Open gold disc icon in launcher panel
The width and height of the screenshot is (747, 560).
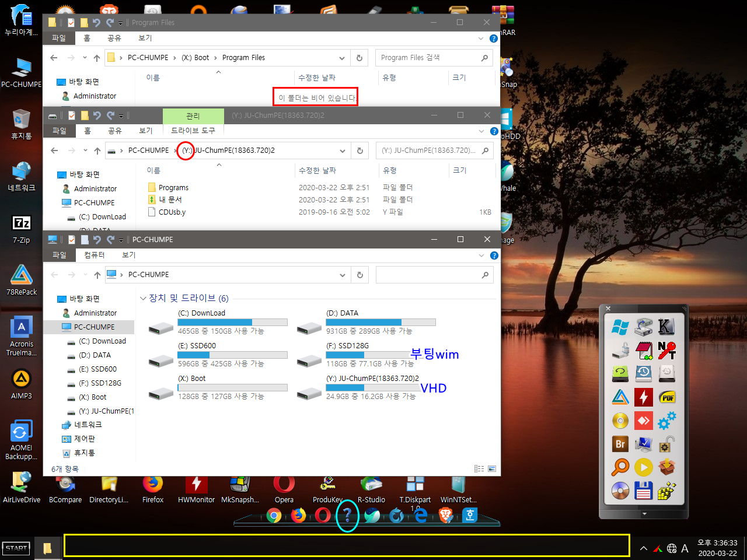point(620,421)
